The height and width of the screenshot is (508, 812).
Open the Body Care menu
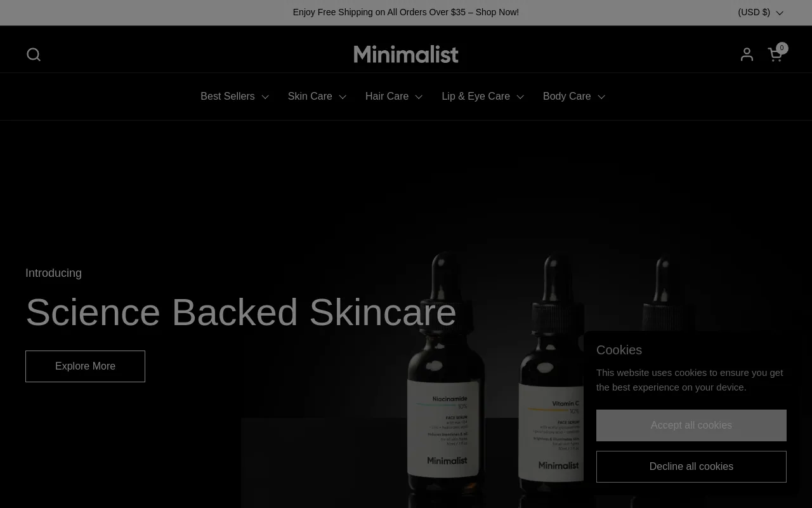[x=567, y=97]
